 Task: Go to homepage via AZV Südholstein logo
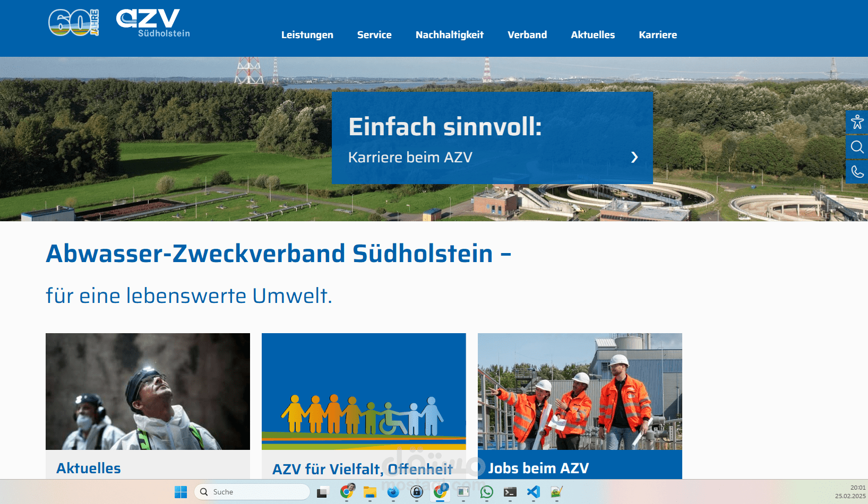point(153,23)
